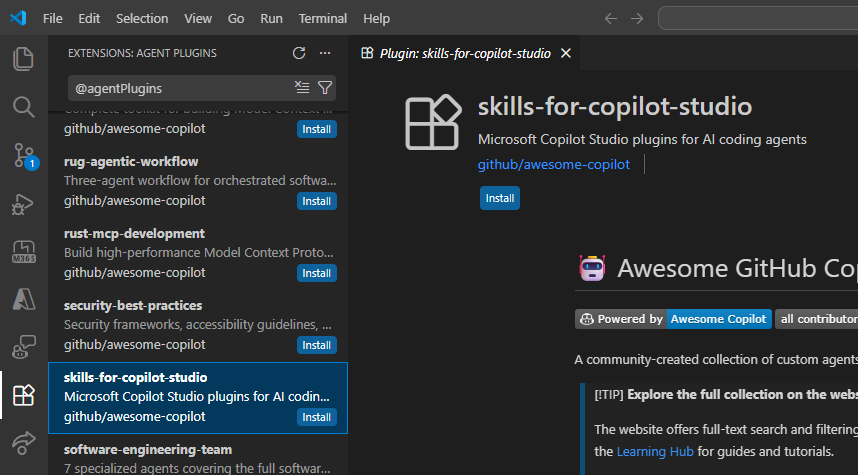Install the partially hidden top list plugin
Viewport: 858px width, 475px height.
click(x=317, y=129)
